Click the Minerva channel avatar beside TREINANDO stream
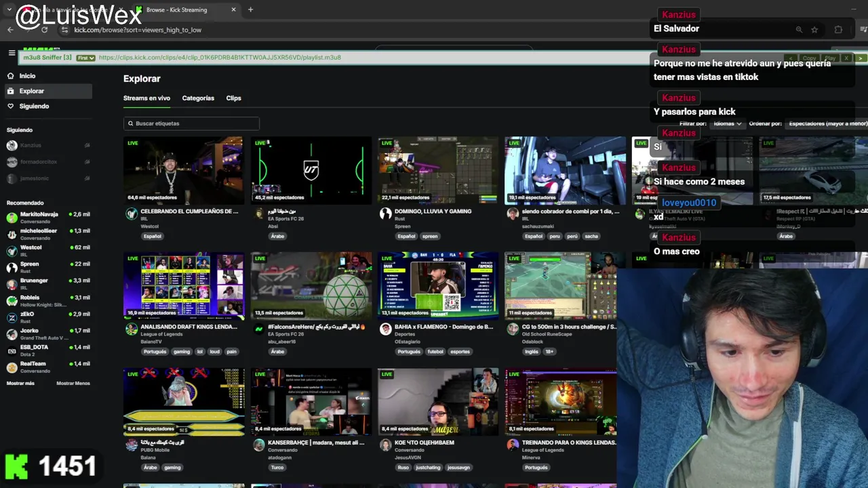The image size is (868, 488). click(513, 445)
